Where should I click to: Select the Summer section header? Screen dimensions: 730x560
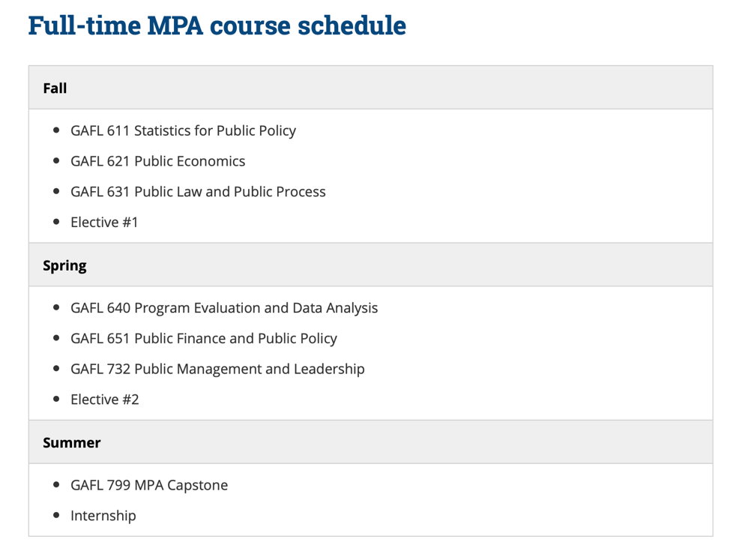click(370, 442)
